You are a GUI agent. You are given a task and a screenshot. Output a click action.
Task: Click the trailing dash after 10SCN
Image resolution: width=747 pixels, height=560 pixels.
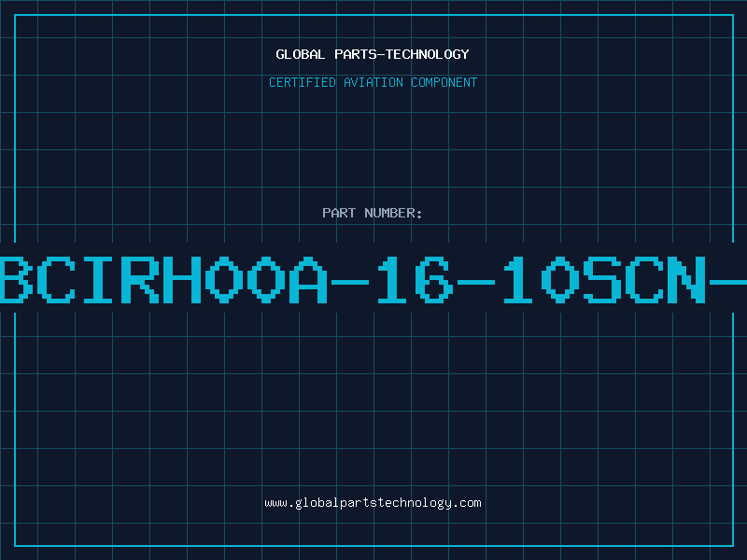pyautogui.click(x=728, y=283)
